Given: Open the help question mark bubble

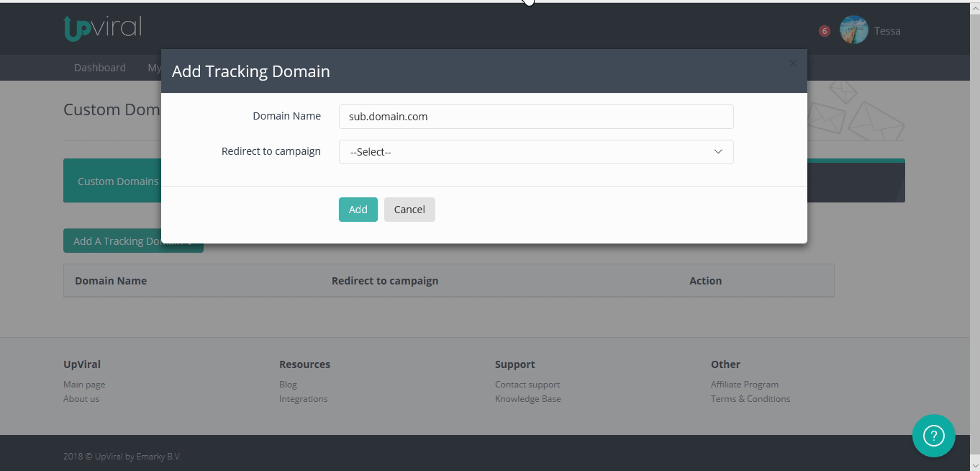Looking at the screenshot, I should [x=933, y=436].
